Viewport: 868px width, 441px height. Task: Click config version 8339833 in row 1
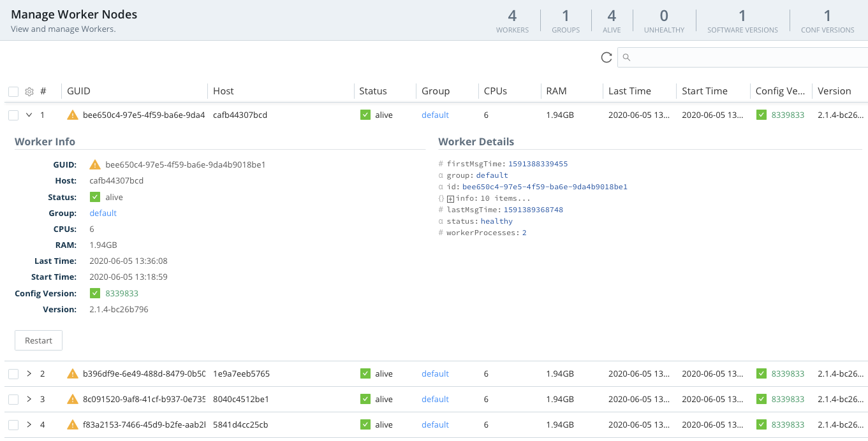click(x=788, y=115)
